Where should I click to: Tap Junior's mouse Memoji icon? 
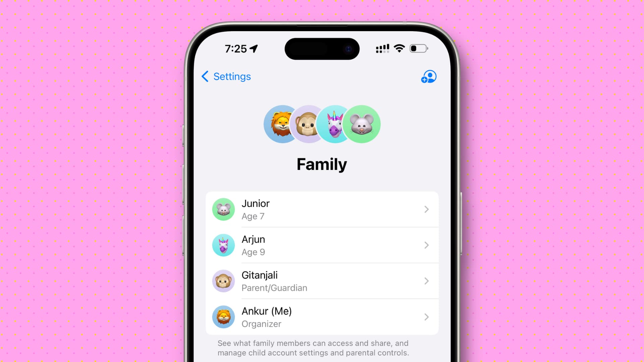223,209
